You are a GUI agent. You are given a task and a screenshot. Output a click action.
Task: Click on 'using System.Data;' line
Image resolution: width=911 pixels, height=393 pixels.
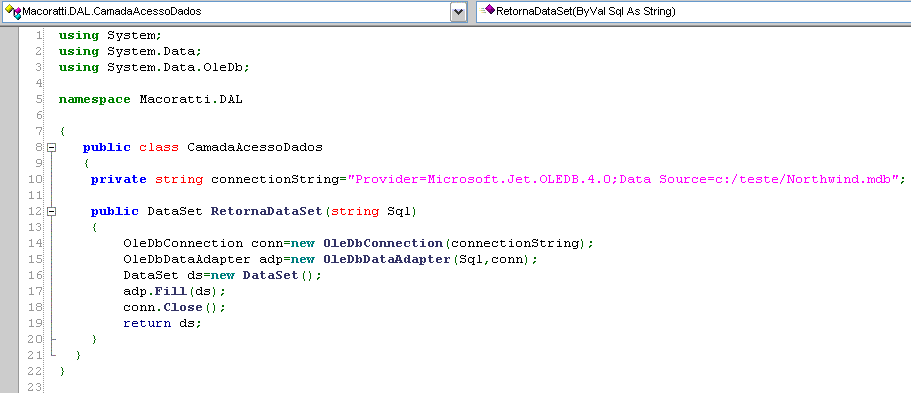[130, 52]
